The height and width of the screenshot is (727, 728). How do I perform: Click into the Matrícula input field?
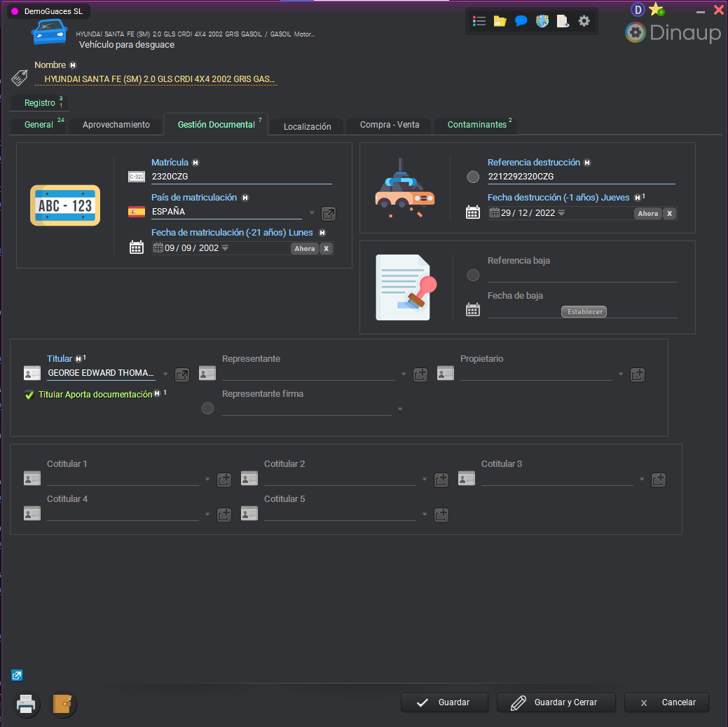pyautogui.click(x=240, y=177)
